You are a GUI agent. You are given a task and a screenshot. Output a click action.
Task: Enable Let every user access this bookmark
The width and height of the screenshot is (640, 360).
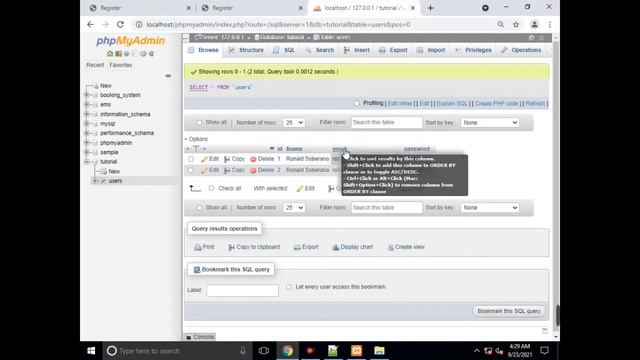coord(289,287)
